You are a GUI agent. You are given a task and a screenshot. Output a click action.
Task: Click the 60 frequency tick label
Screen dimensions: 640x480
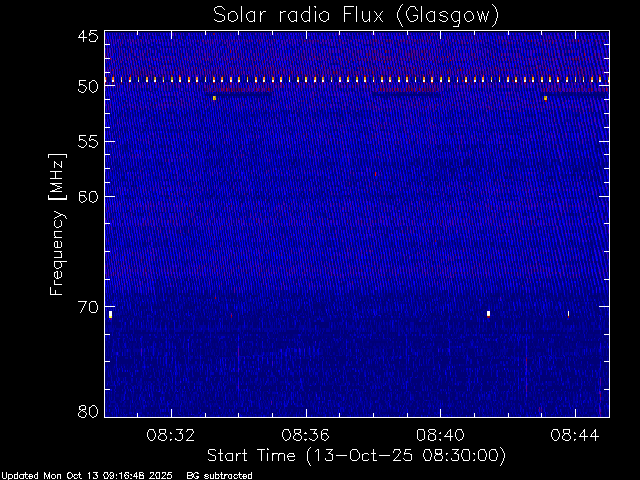[x=88, y=196]
